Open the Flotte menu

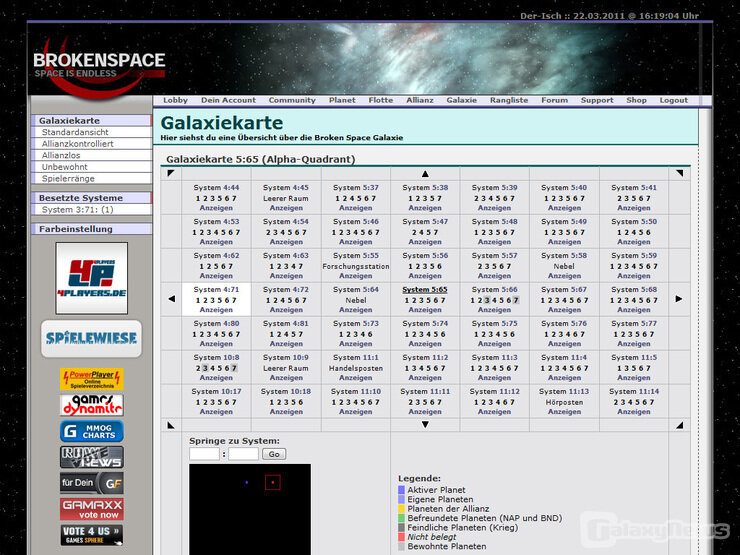point(381,100)
